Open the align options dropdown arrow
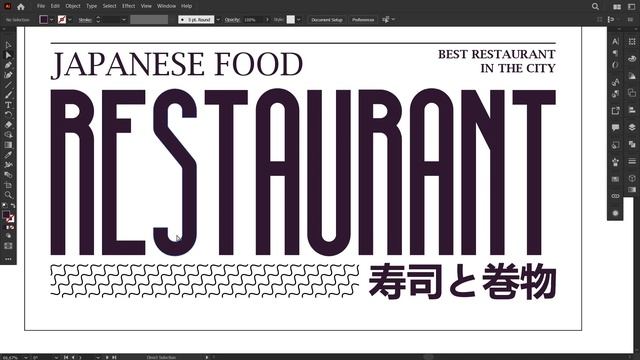The height and width of the screenshot is (360, 640). pos(393,20)
